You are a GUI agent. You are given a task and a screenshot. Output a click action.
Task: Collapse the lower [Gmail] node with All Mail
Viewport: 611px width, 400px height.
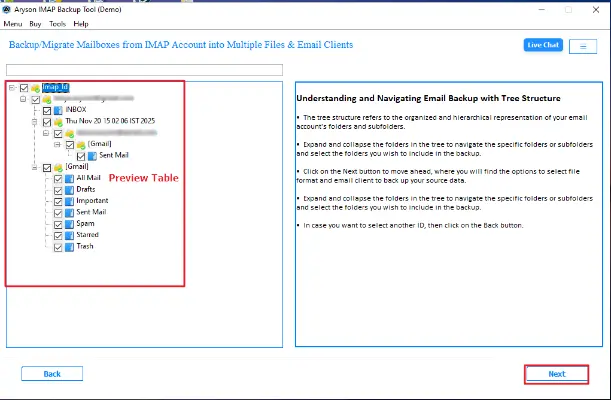tap(35, 168)
